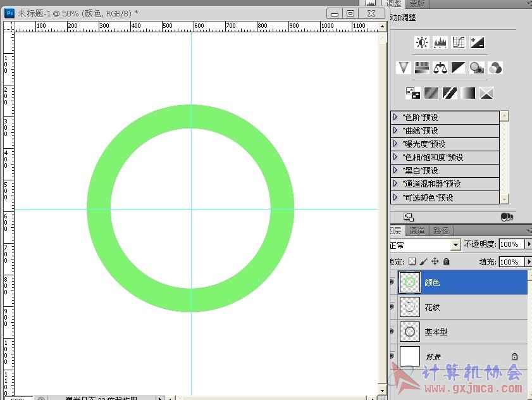Select the 花纹 layer thumbnail

[409, 307]
